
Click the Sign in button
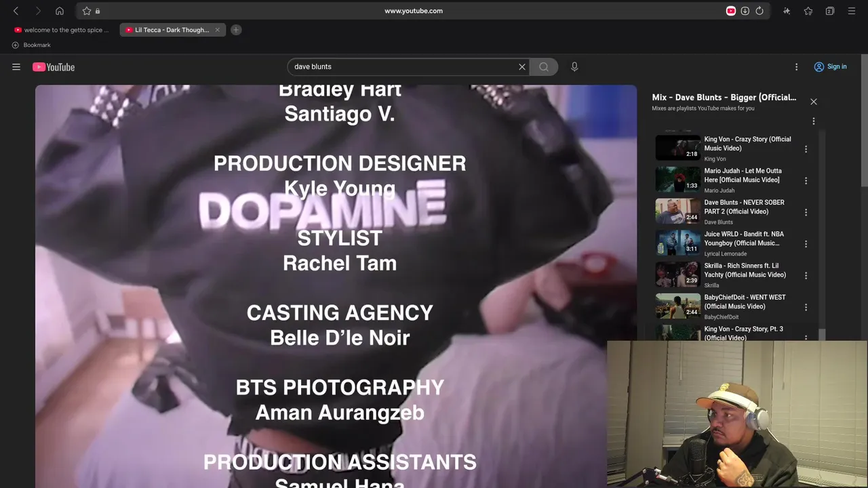point(830,67)
